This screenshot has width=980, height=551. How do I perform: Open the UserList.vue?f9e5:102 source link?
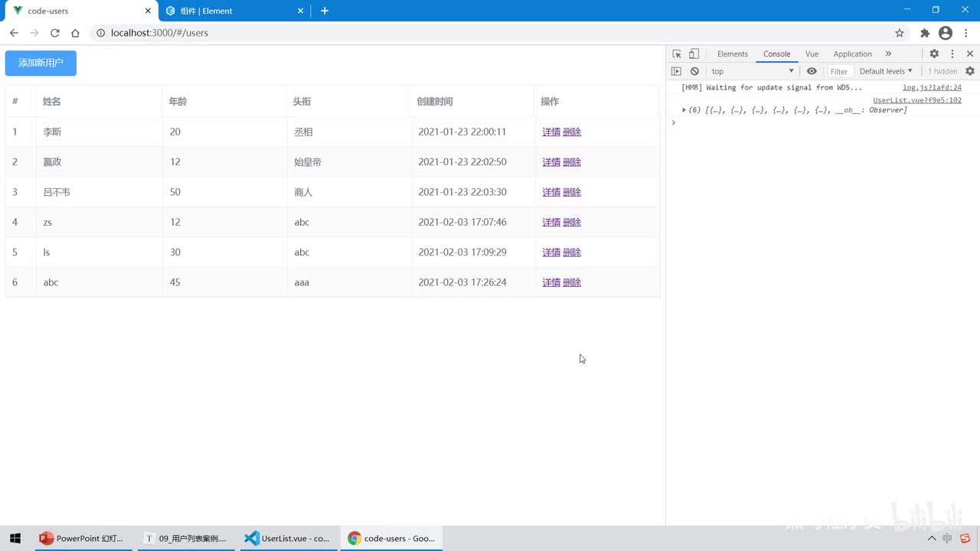point(917,99)
